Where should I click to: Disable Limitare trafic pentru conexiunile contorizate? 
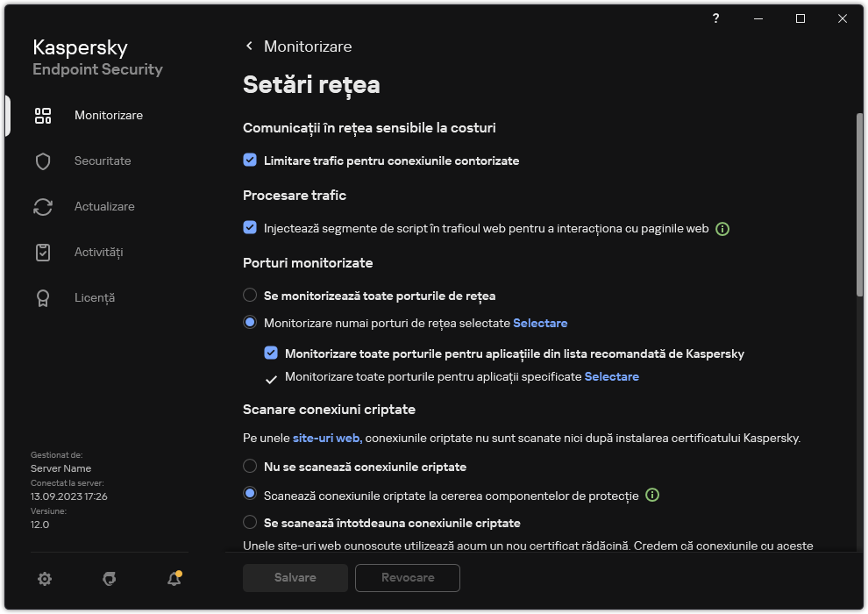(x=250, y=161)
